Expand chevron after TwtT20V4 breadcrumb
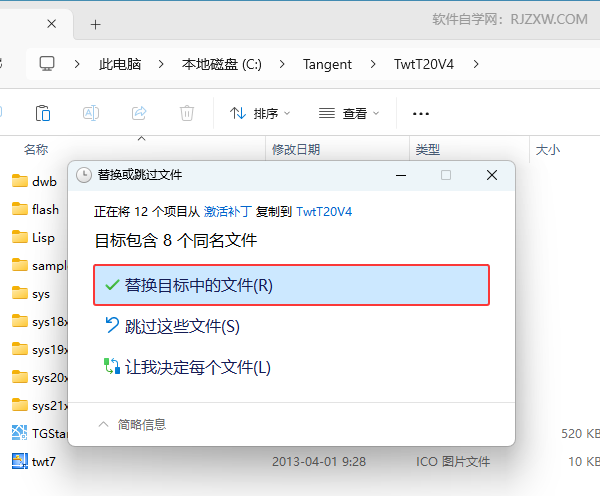600x496 pixels. coord(476,64)
